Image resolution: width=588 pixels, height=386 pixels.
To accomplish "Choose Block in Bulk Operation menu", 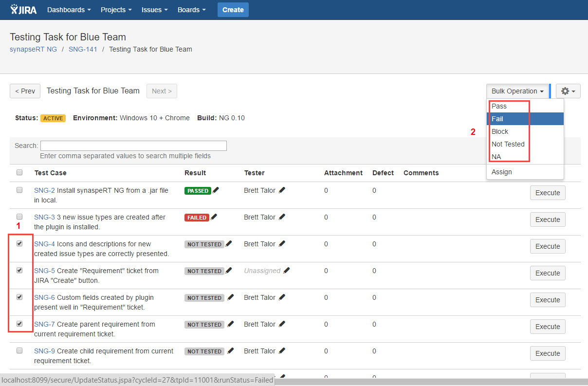I will [525, 131].
